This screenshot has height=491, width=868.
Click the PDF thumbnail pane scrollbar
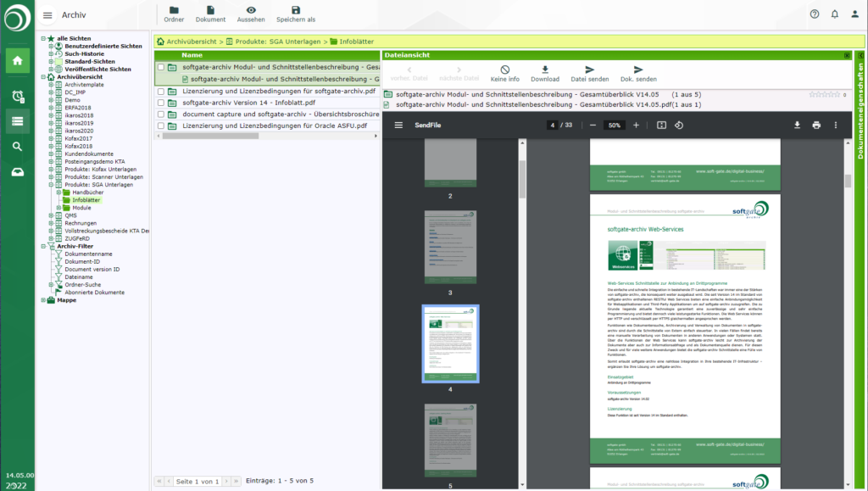(522, 179)
